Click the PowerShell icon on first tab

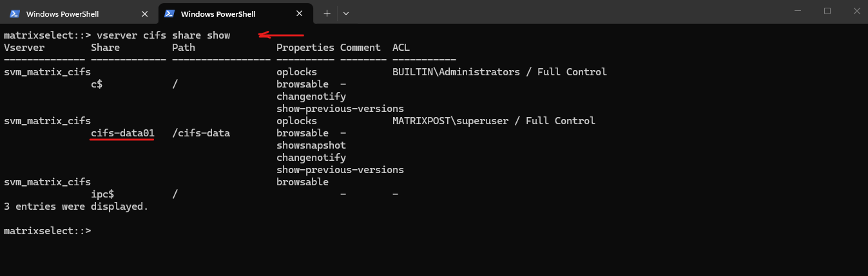(15, 14)
